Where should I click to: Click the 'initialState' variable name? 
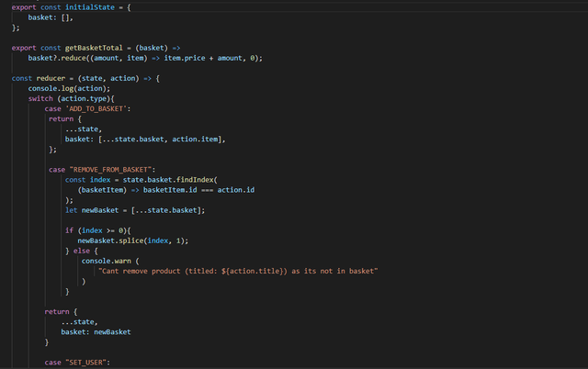(x=90, y=7)
